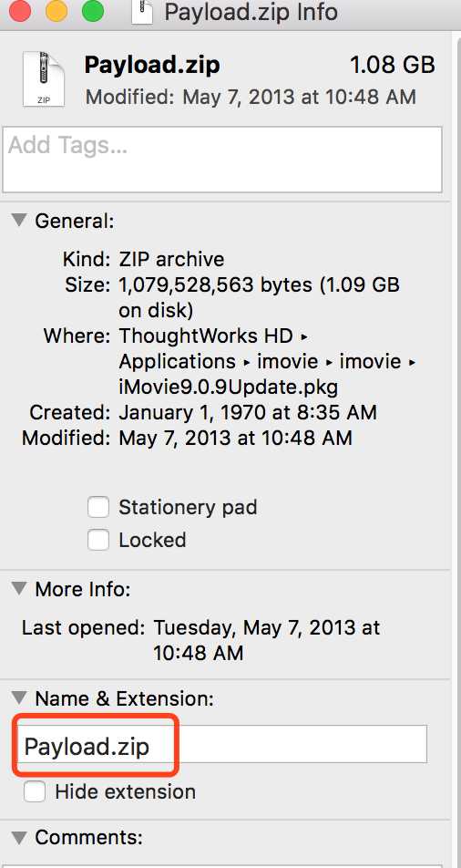This screenshot has height=868, width=461.
Task: Collapse the More Info disclosure triangle
Action: tap(19, 588)
